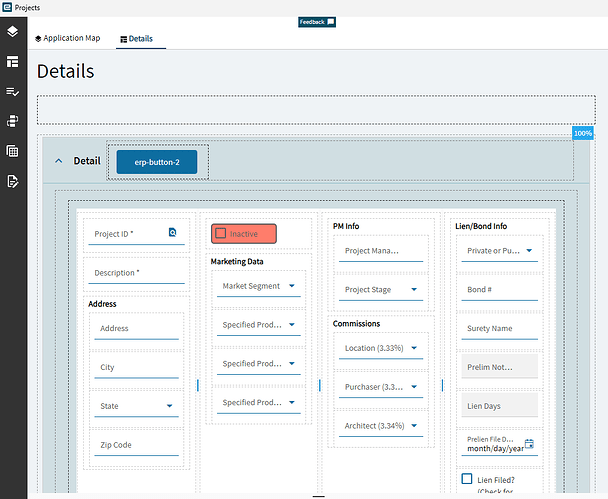The width and height of the screenshot is (608, 499).
Task: Click the Commissions section label
Action: click(356, 324)
